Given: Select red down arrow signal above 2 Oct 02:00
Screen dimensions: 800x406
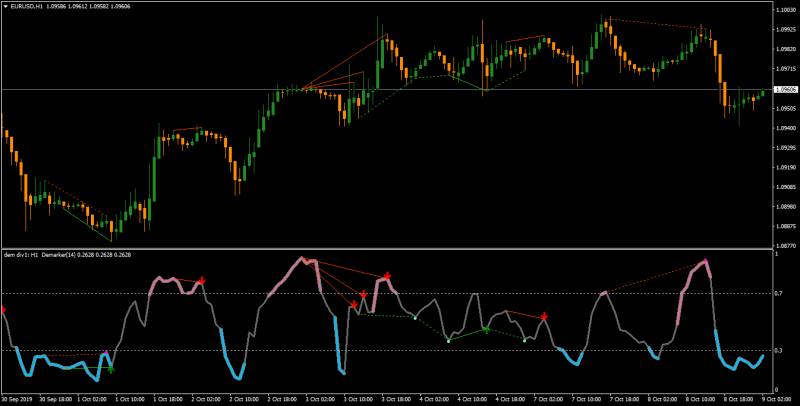Looking at the screenshot, I should click(x=202, y=281).
